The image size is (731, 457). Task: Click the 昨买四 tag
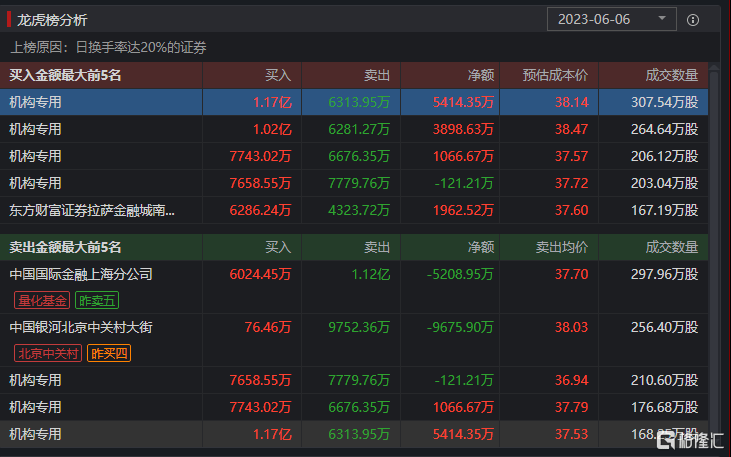coord(109,353)
